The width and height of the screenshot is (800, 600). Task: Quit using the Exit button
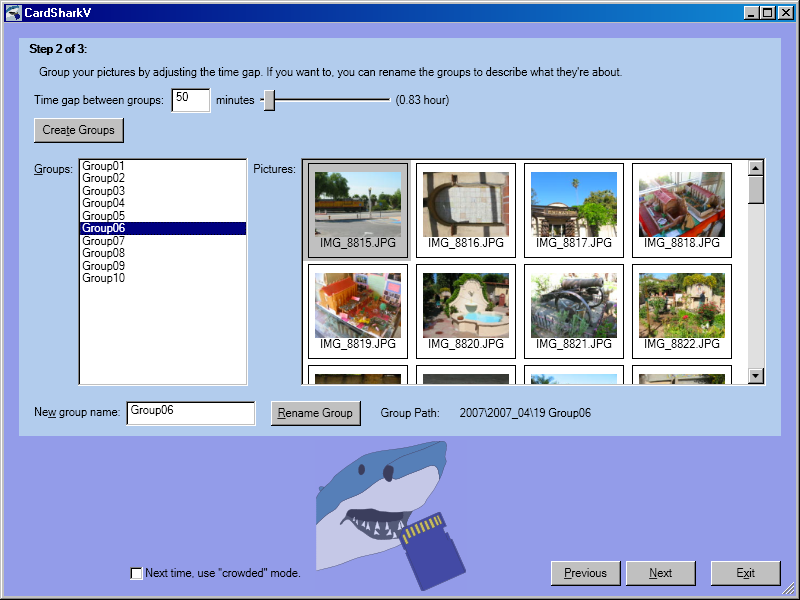[745, 573]
